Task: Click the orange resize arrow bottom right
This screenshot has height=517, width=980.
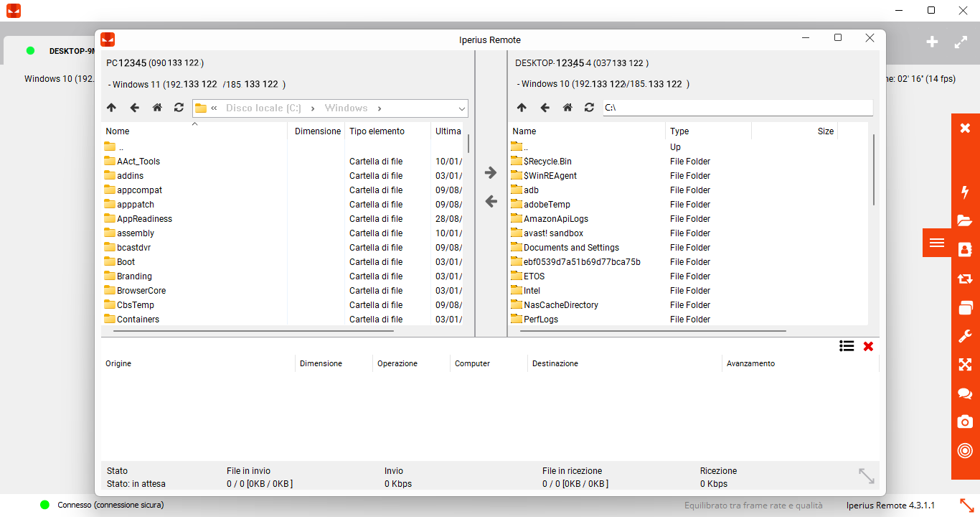Action: point(967,506)
